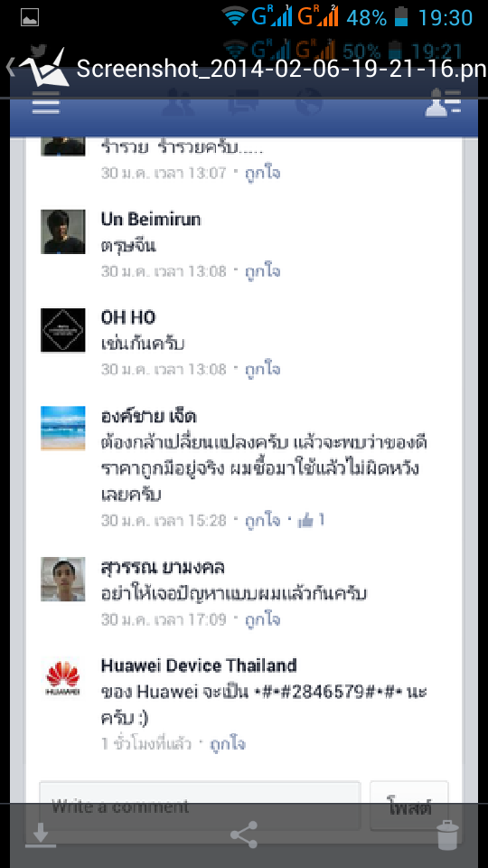The height and width of the screenshot is (868, 488).
Task: Open the Facebook hamburger menu icon
Action: [46, 102]
